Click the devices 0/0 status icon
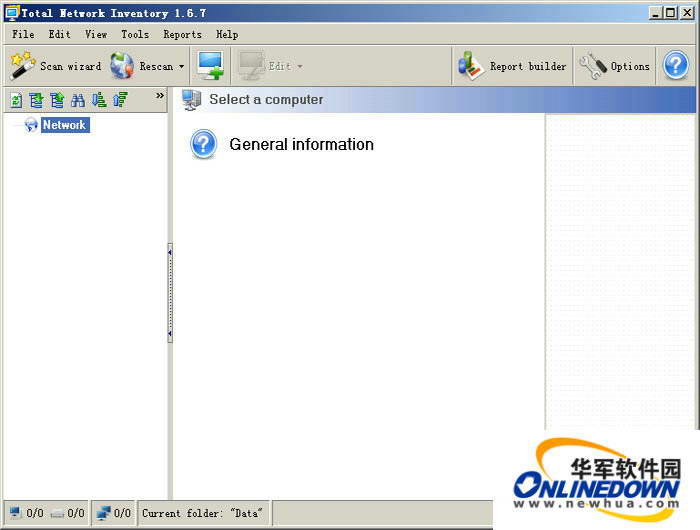The width and height of the screenshot is (700, 530). [57, 513]
